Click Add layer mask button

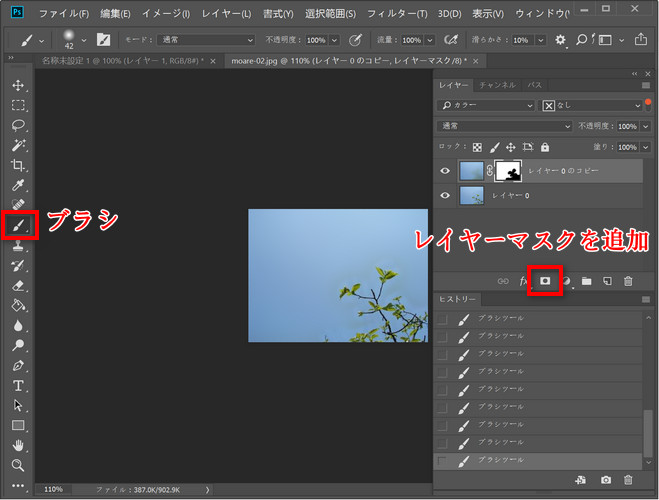(x=545, y=281)
